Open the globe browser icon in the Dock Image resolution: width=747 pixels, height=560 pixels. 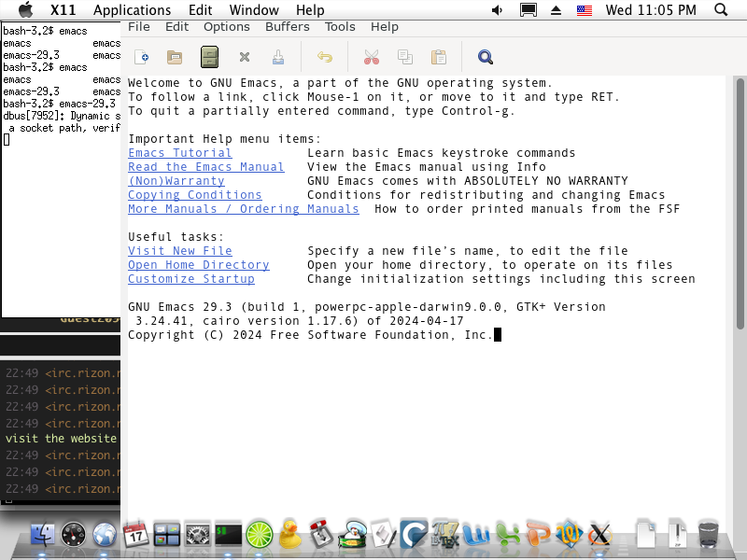click(x=105, y=534)
